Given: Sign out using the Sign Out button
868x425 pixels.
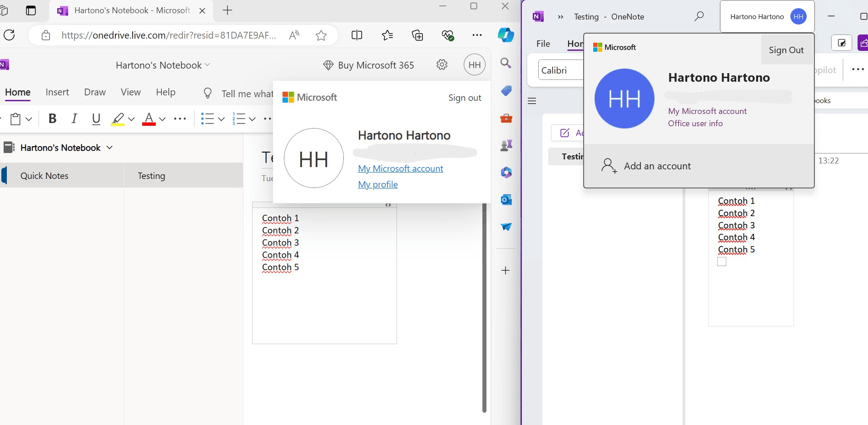Looking at the screenshot, I should click(786, 50).
